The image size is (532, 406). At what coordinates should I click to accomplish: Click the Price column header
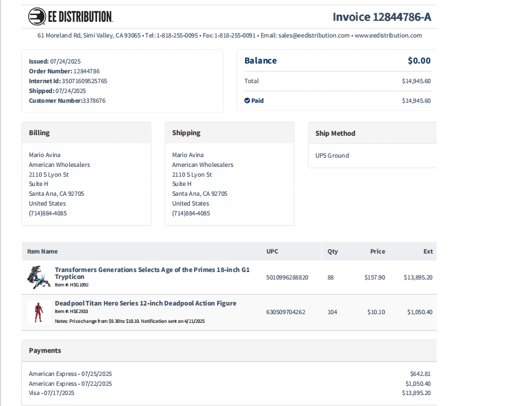pyautogui.click(x=377, y=251)
